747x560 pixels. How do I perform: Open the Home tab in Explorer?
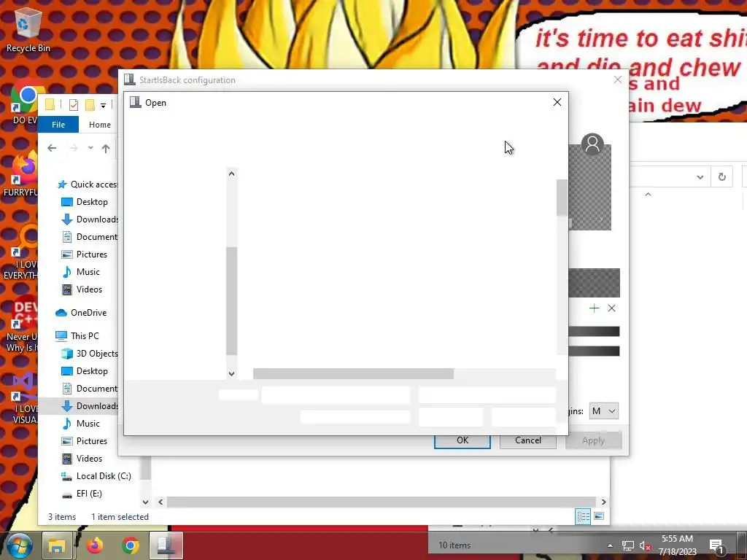tap(99, 125)
